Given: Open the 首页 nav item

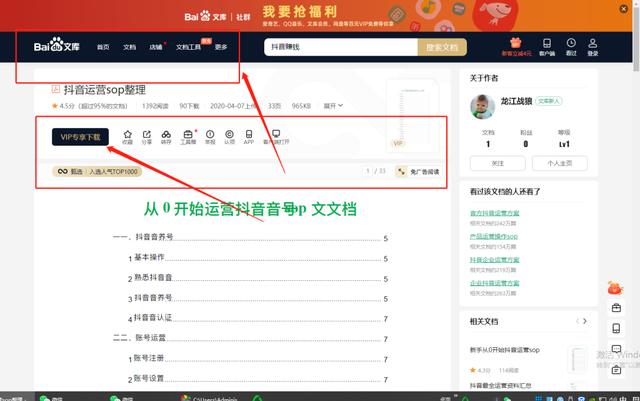Looking at the screenshot, I should [x=103, y=47].
